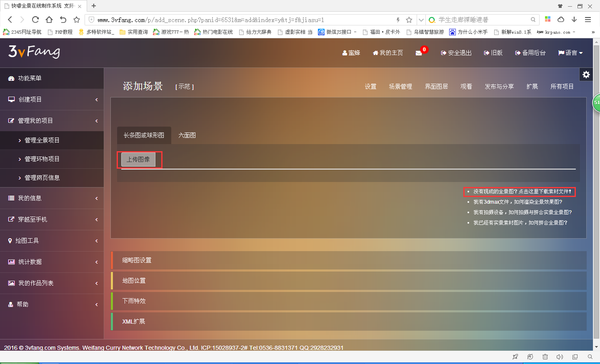This screenshot has height=364, width=600.
Task: Expand the XML扩展 panel
Action: point(348,322)
